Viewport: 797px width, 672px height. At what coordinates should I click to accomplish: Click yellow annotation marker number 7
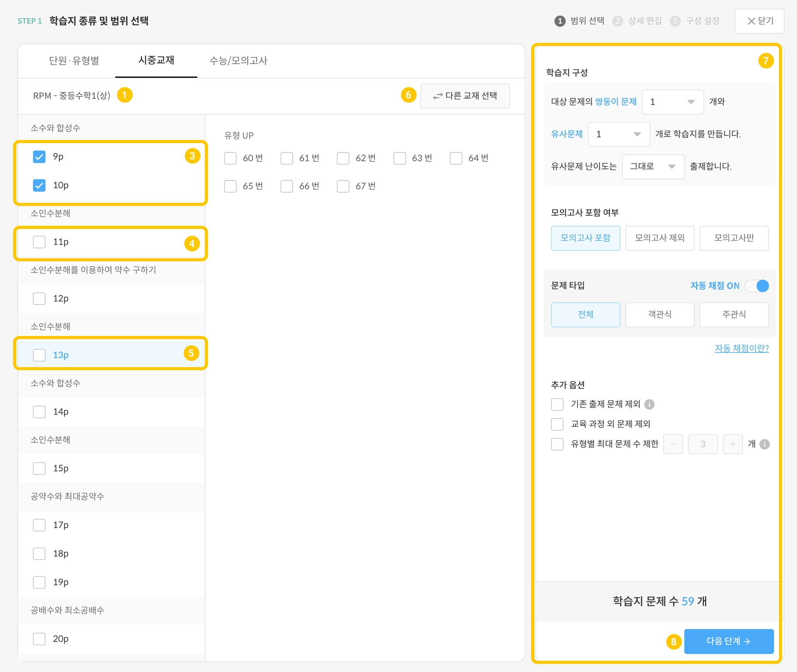coord(765,61)
